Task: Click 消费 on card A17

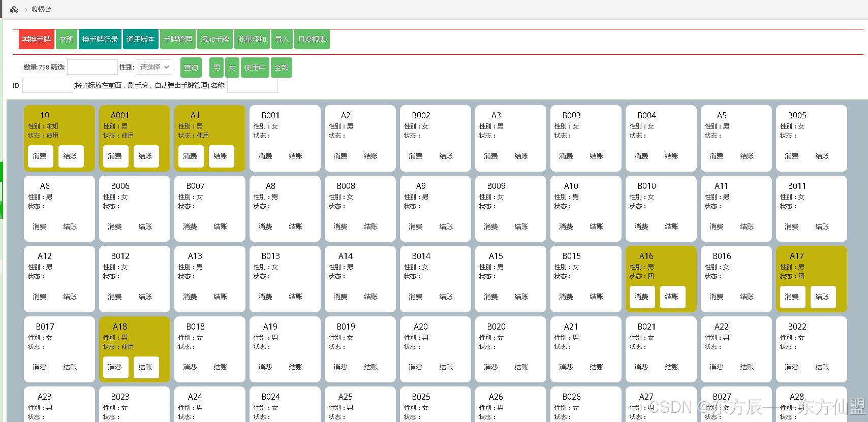Action: tap(792, 297)
